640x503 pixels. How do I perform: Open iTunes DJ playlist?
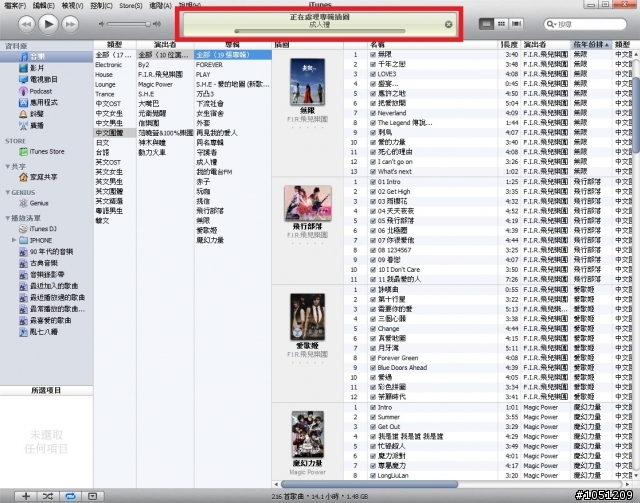38,229
